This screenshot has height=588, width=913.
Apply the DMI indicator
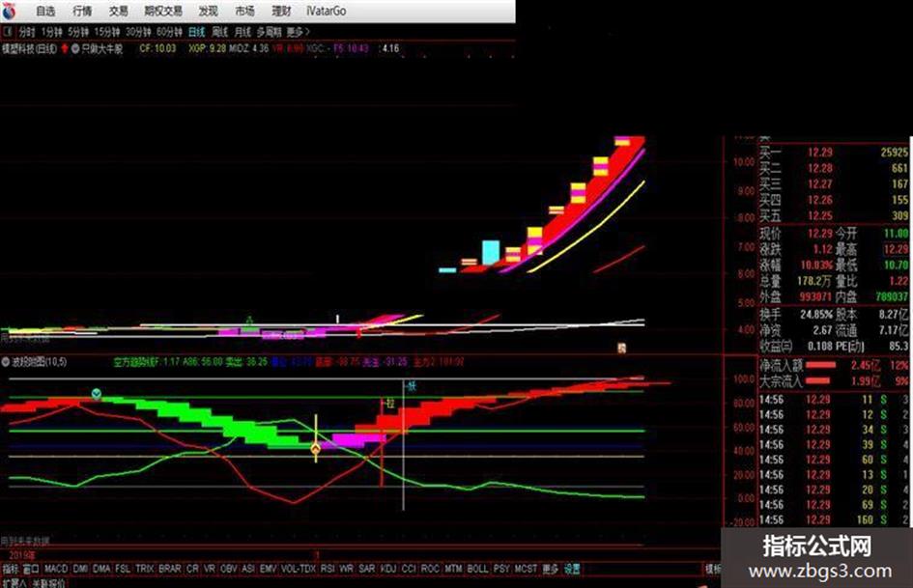point(80,569)
